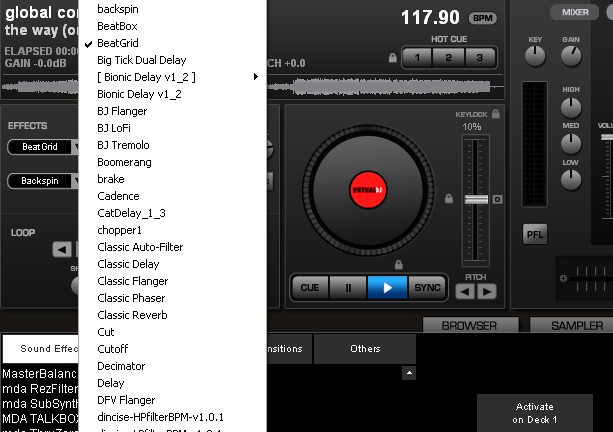Viewport: 613px width, 432px height.
Task: Choose Classic Delay effect
Action: pyautogui.click(x=172, y=264)
